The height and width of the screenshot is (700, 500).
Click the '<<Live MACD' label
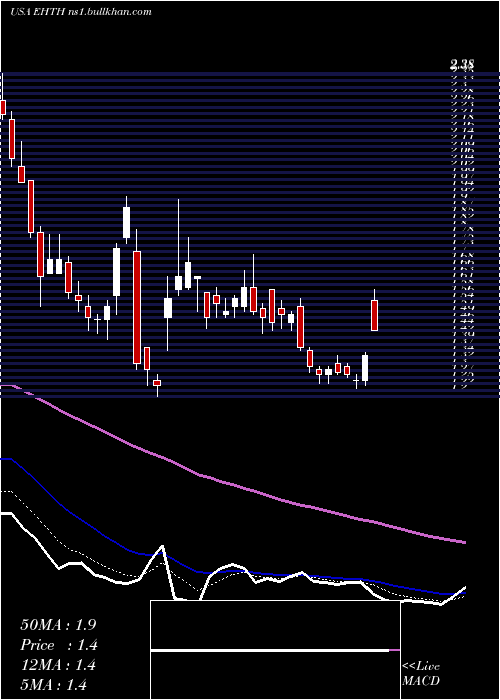421,674
